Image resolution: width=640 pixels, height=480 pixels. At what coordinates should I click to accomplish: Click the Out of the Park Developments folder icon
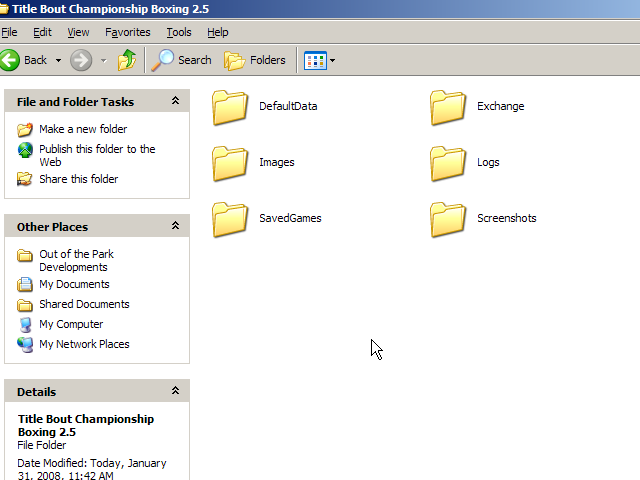24,255
